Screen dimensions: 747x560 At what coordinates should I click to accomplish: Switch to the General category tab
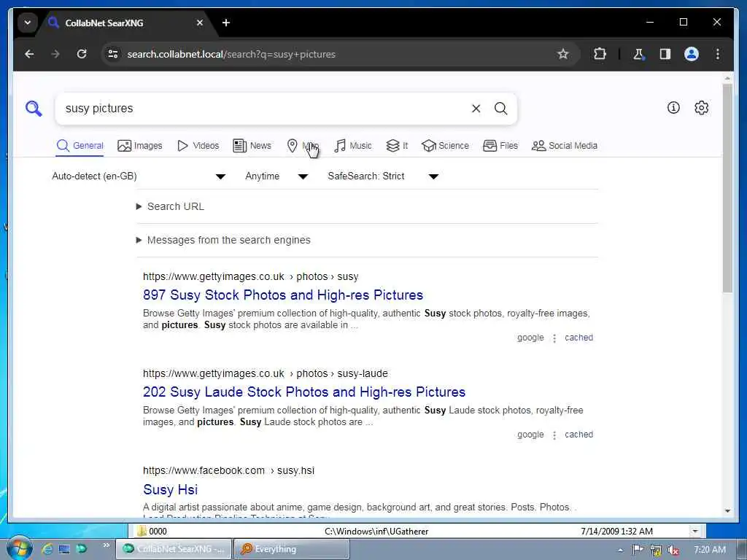click(x=80, y=146)
